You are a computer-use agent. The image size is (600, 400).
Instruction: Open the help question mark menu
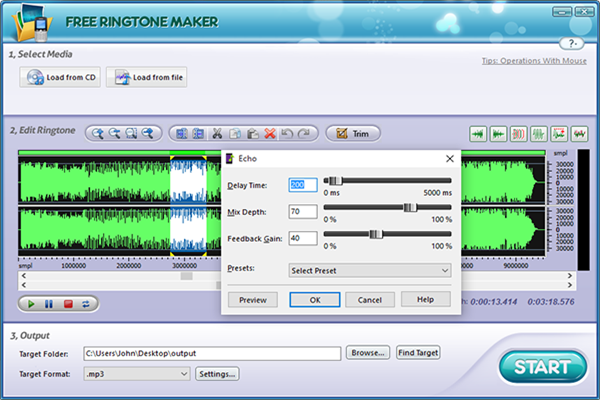pyautogui.click(x=570, y=44)
